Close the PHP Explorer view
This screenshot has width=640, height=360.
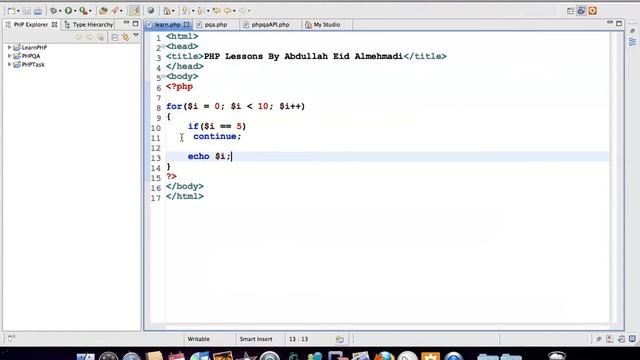tap(54, 24)
